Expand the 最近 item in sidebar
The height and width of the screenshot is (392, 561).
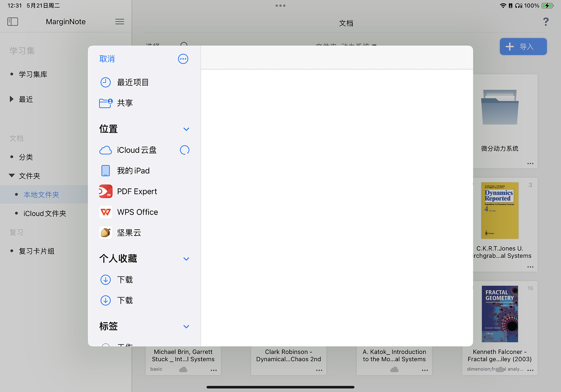click(x=12, y=99)
